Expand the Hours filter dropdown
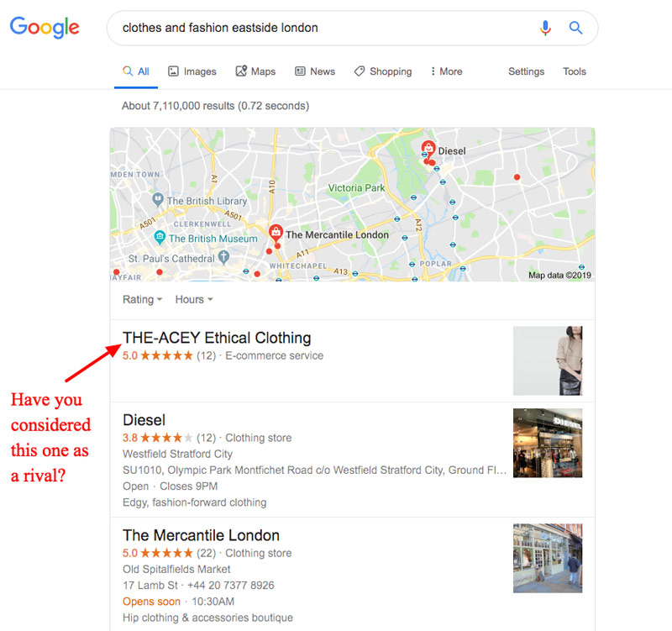Viewport: 672px width, 631px height. (194, 299)
